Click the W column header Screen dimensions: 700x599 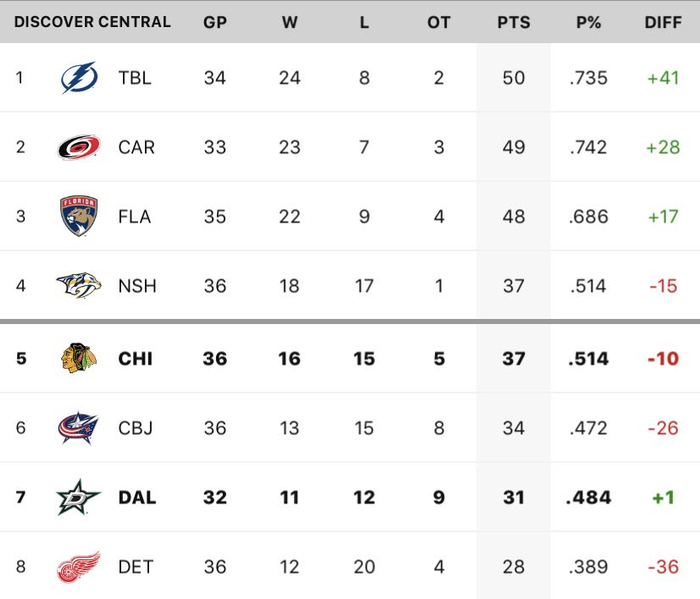pos(289,22)
